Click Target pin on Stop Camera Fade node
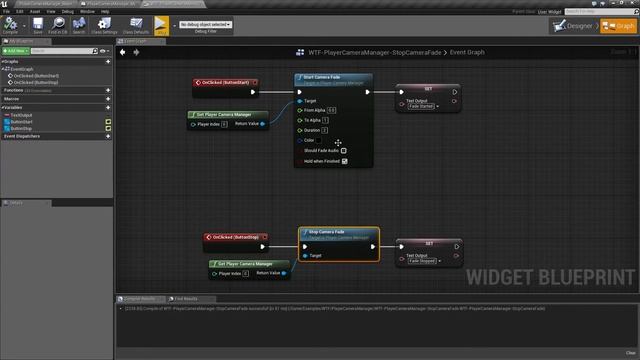This screenshot has width=640, height=360. point(305,256)
